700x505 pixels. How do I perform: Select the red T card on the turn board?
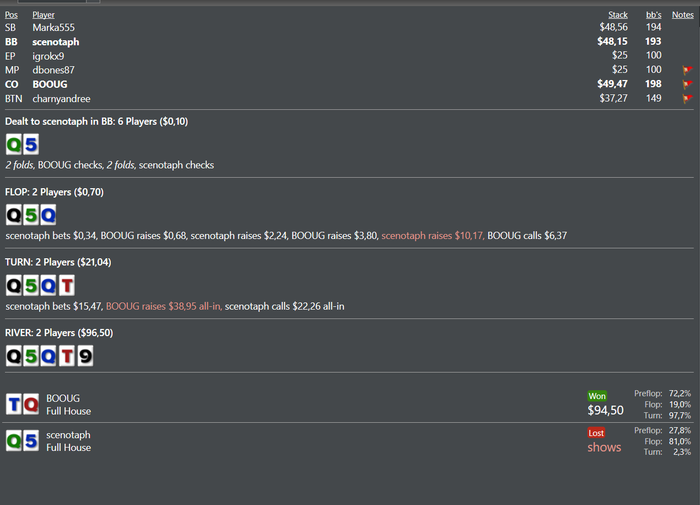(66, 285)
